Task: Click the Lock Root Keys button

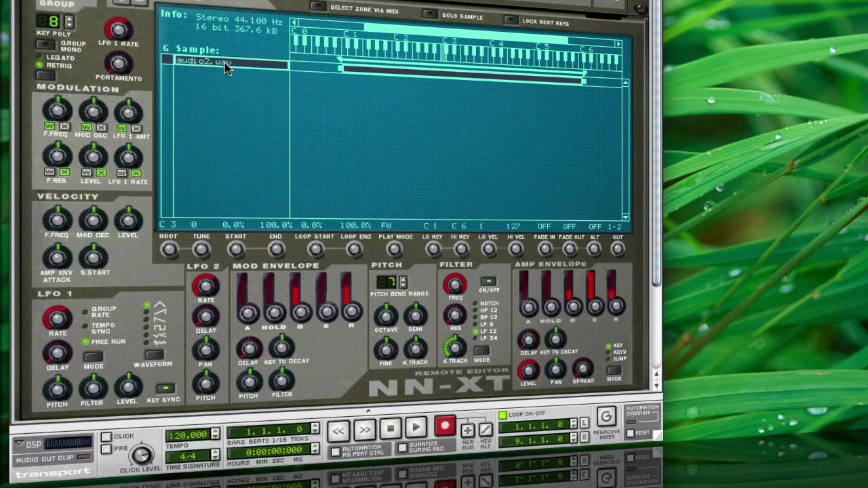Action: (510, 20)
